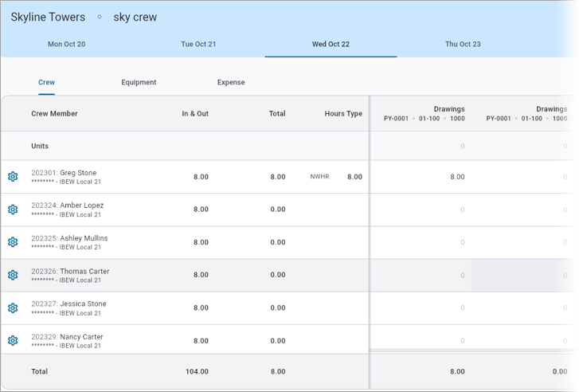Click the Total row label
Screen dimensions: 579x392
[x=40, y=371]
